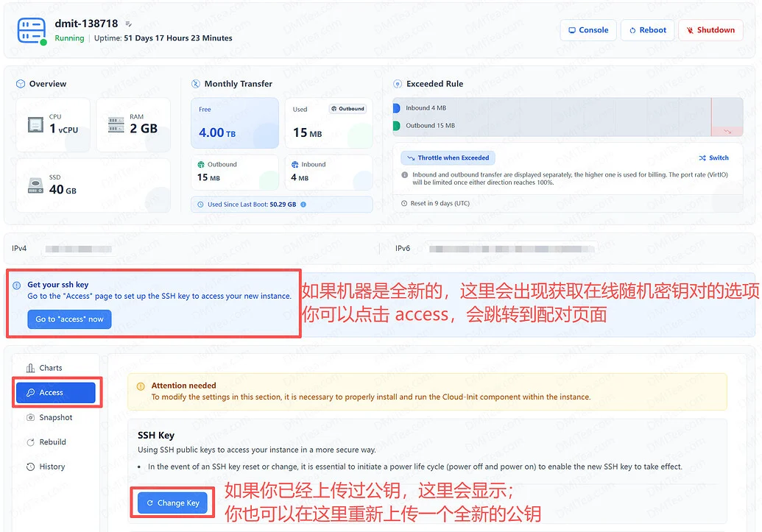
Task: Reboot the instance
Action: click(x=647, y=30)
